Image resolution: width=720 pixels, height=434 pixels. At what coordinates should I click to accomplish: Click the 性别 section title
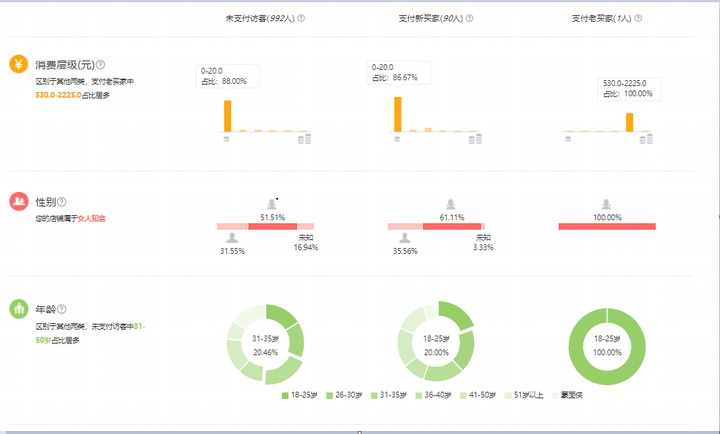tap(45, 202)
